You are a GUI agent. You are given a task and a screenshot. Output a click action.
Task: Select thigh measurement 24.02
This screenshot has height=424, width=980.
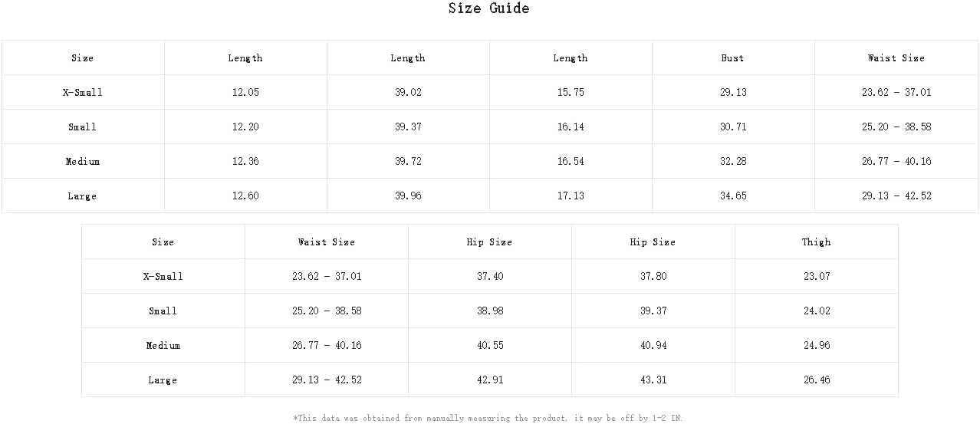816,311
